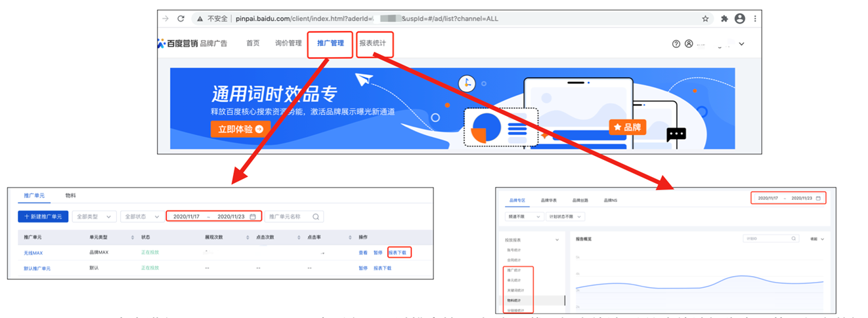Open the 默认推广单元 link
The width and height of the screenshot is (868, 318).
[37, 268]
